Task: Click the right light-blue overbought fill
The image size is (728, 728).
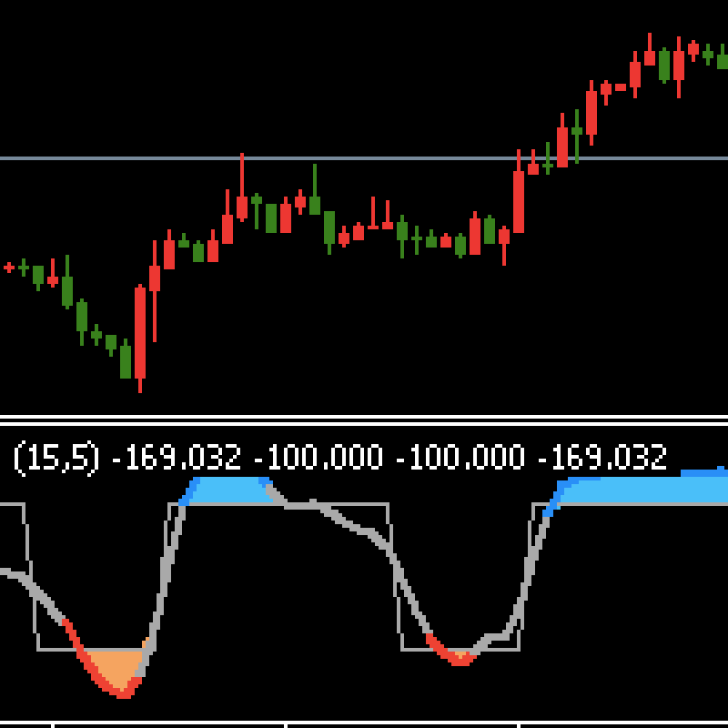Action: pos(637,491)
